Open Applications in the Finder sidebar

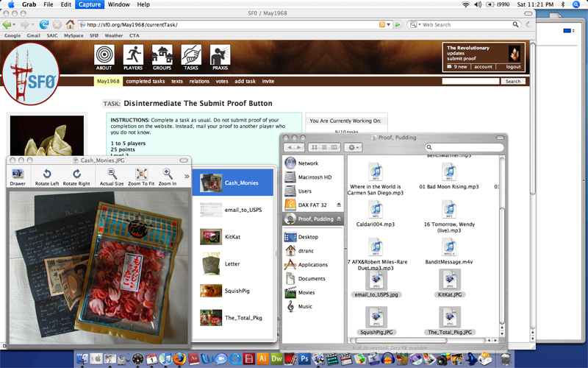click(313, 264)
